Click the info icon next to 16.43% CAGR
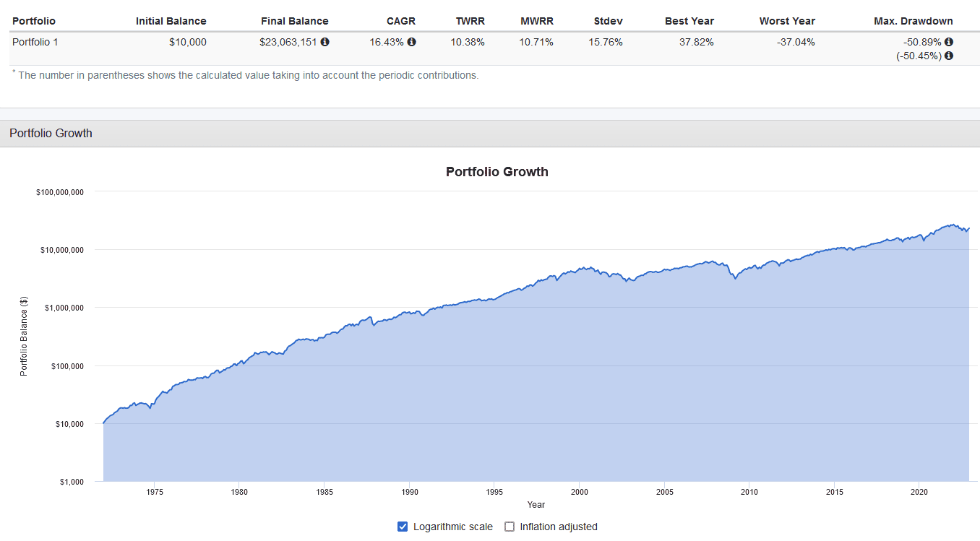 coord(412,42)
